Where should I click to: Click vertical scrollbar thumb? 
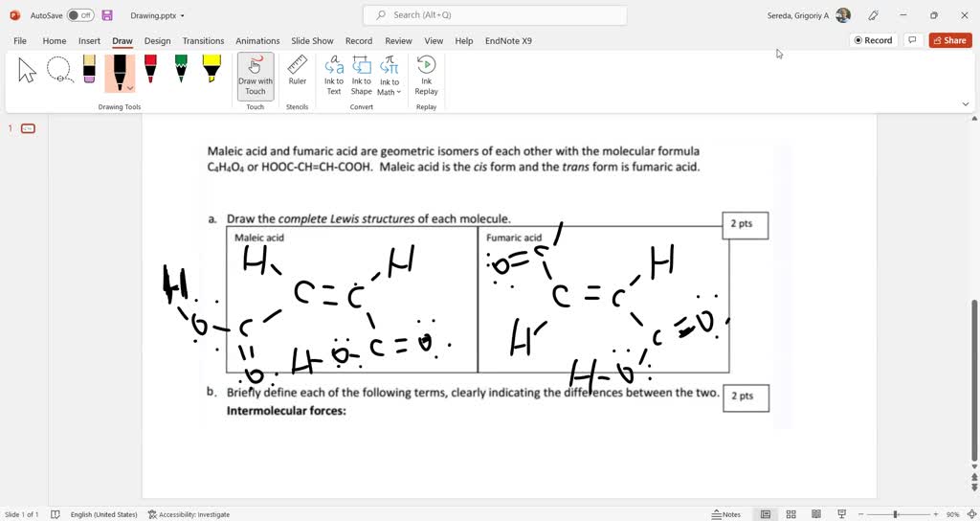973,379
